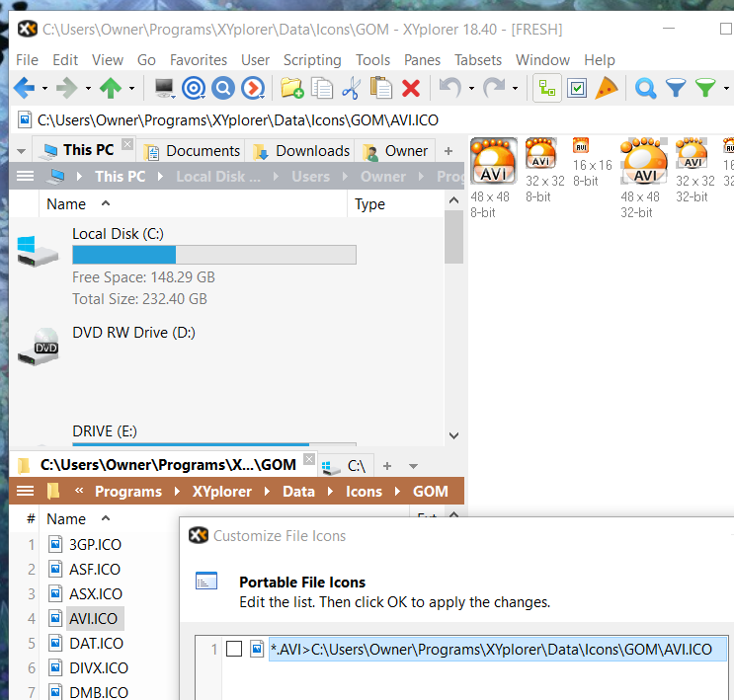Click the address bar path field
This screenshot has width=734, height=700.
pyautogui.click(x=238, y=120)
